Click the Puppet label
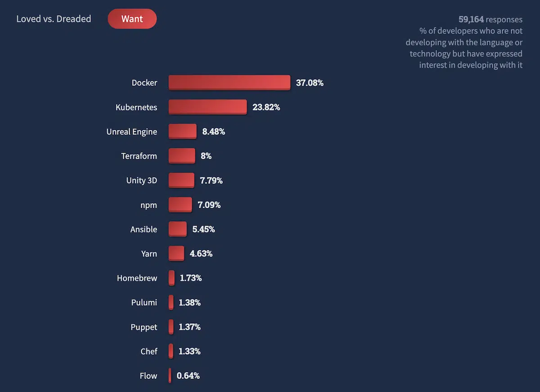 (x=144, y=327)
